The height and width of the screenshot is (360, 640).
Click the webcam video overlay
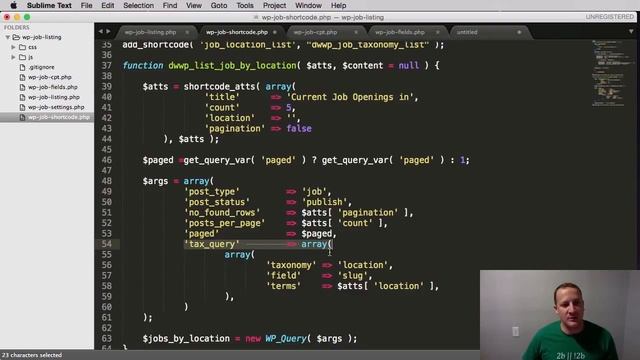tap(560, 315)
